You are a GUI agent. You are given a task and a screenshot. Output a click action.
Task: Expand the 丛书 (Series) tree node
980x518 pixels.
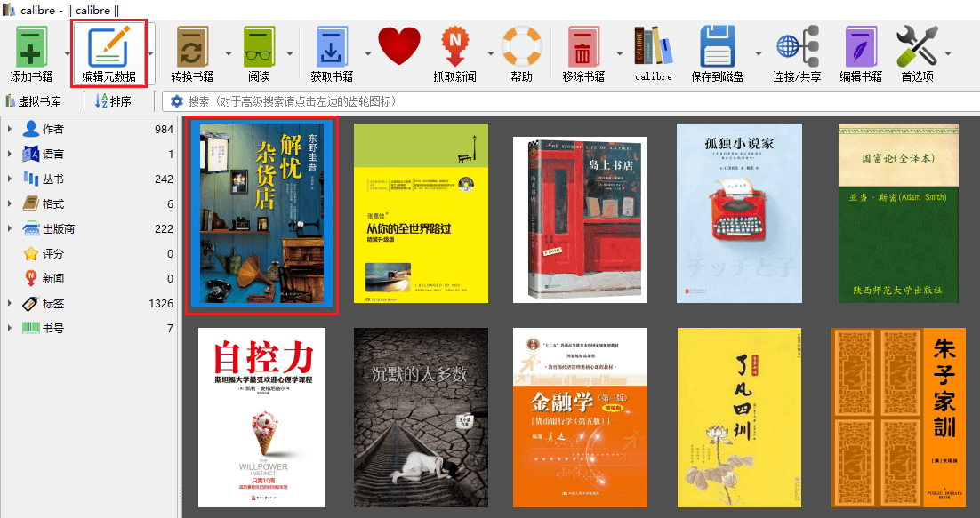pyautogui.click(x=10, y=179)
